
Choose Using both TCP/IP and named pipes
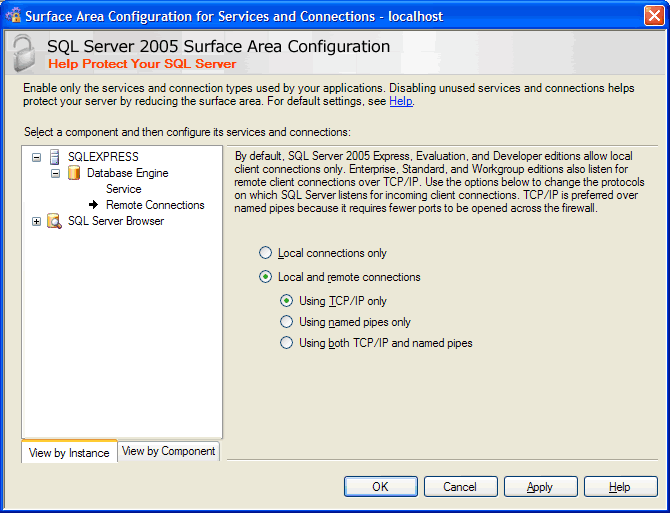tap(287, 343)
